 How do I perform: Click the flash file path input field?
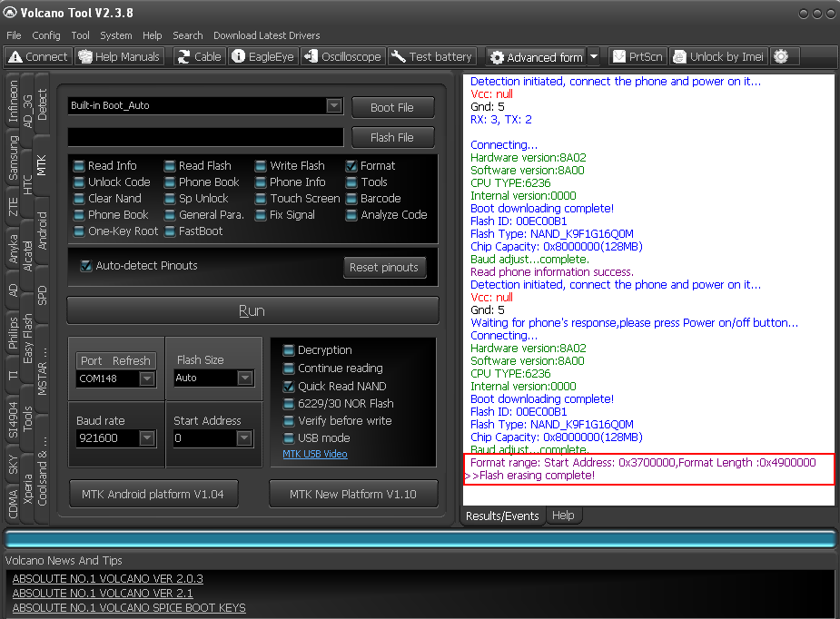coord(205,137)
